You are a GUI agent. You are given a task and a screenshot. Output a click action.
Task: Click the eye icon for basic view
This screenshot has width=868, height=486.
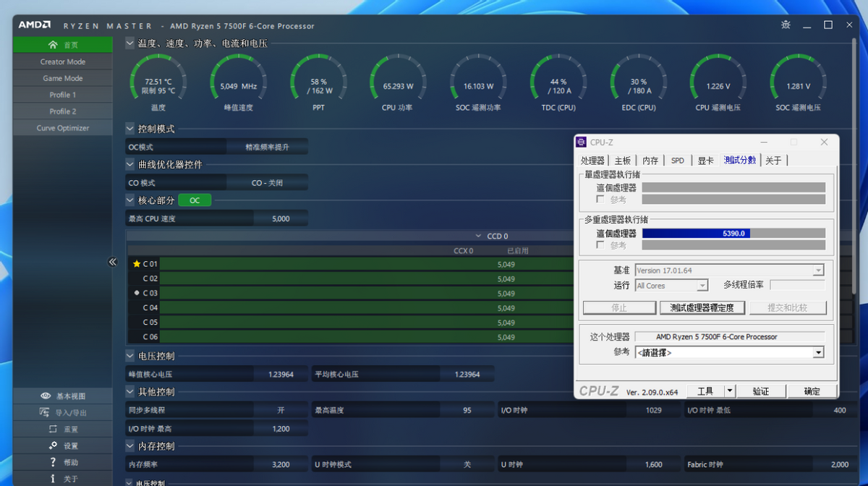(46, 396)
